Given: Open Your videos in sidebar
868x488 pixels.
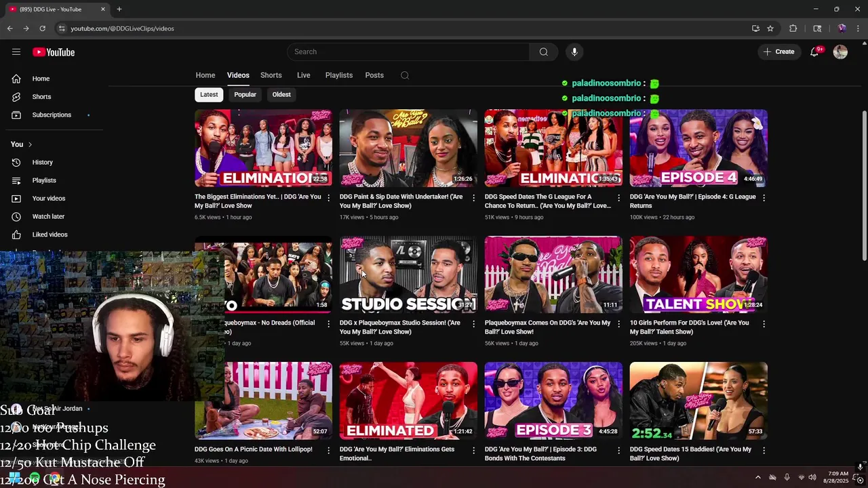Looking at the screenshot, I should [49, 199].
